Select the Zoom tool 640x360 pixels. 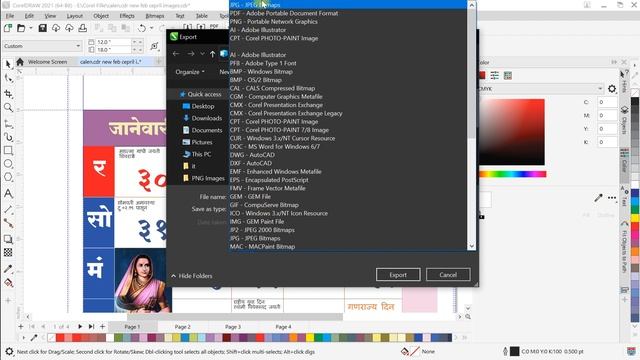point(8,107)
